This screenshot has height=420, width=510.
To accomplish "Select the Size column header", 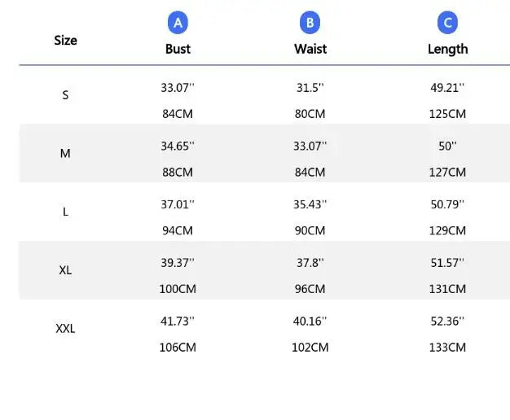I will [x=65, y=40].
